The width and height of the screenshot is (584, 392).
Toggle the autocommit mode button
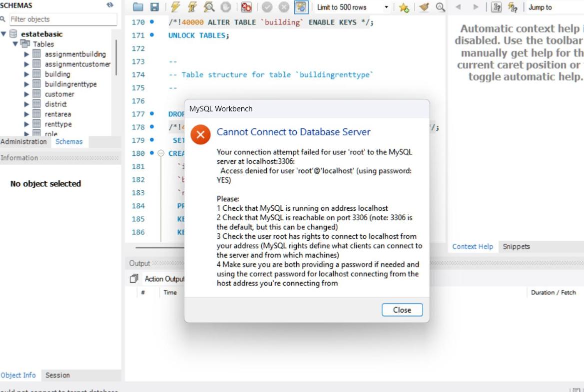pos(301,7)
